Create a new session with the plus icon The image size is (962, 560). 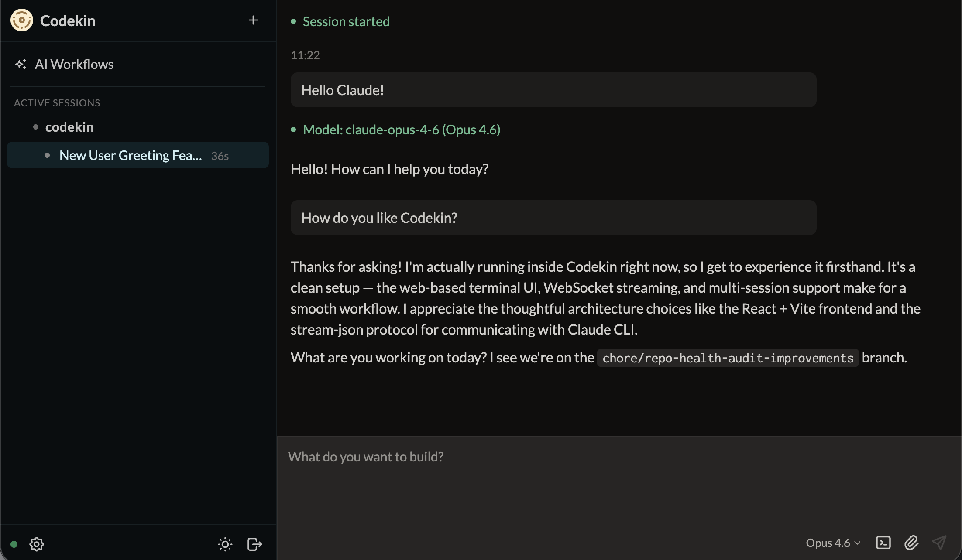(x=253, y=20)
